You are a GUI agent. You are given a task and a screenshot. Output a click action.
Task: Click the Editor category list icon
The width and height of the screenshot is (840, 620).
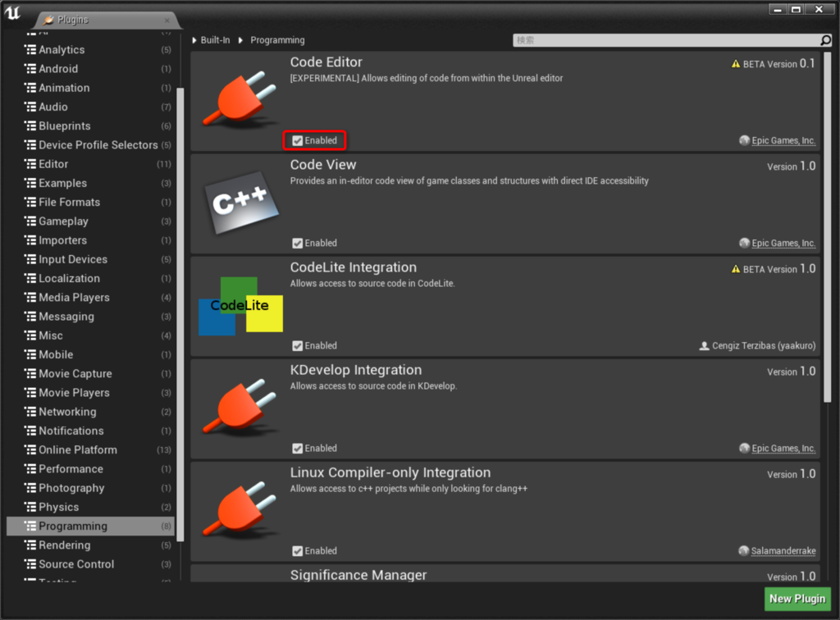pos(30,164)
